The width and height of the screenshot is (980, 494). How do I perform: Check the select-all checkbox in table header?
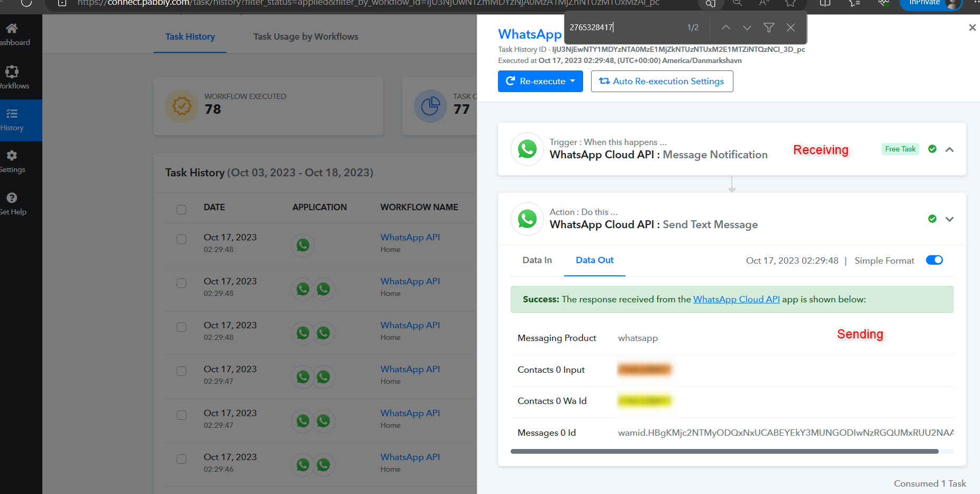[182, 209]
